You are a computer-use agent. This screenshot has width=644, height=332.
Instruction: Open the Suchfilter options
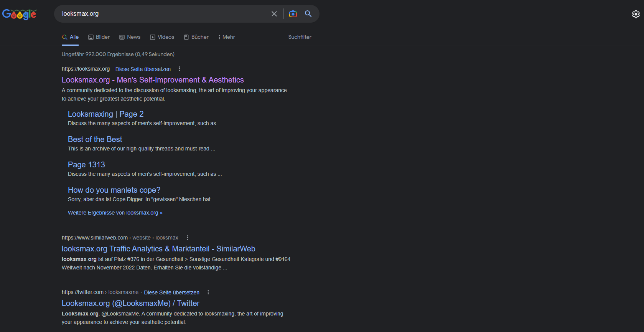pyautogui.click(x=300, y=37)
